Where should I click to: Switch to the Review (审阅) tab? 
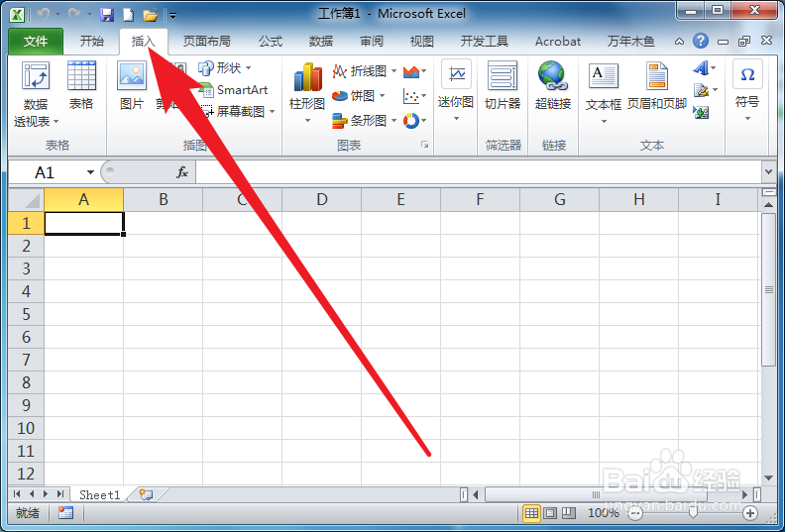(372, 41)
